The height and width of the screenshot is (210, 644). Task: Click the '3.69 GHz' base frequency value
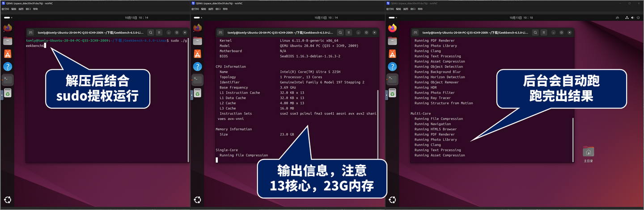point(288,88)
